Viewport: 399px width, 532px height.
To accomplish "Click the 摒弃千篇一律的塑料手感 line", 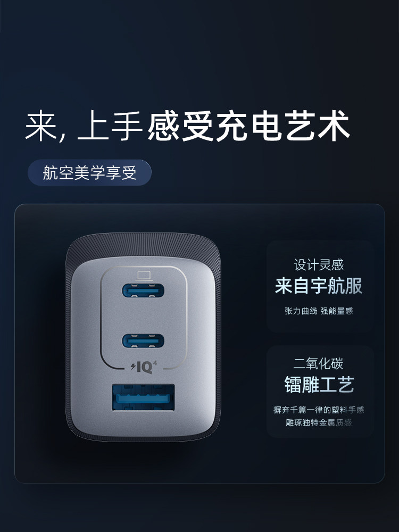I will [x=319, y=410].
